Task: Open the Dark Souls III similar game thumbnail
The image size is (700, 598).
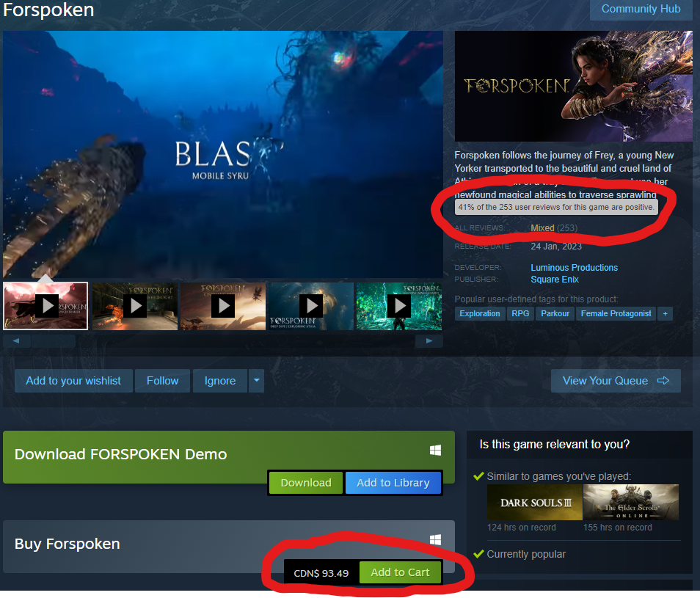Action: point(534,503)
